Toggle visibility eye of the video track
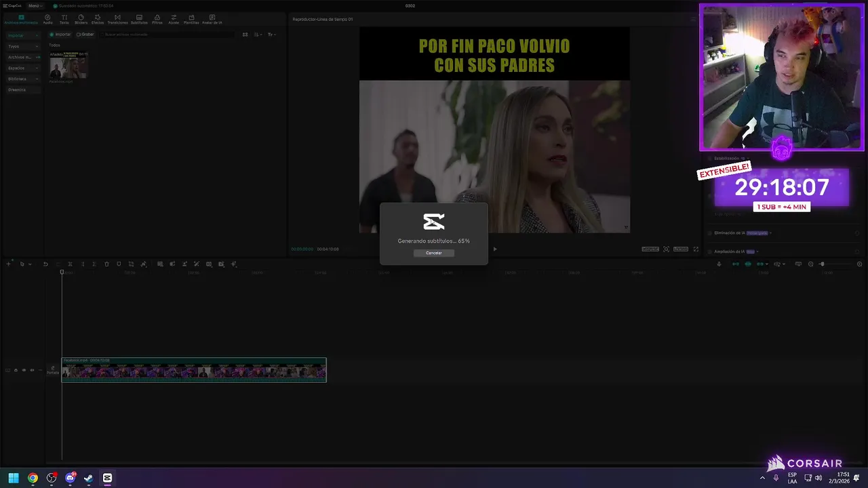The height and width of the screenshot is (488, 868). click(x=24, y=370)
